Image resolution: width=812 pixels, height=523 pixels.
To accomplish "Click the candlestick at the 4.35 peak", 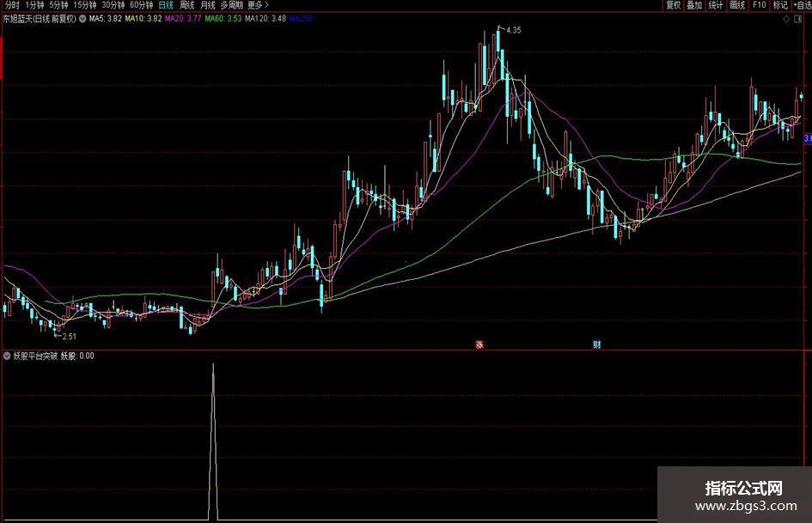I will [x=498, y=41].
